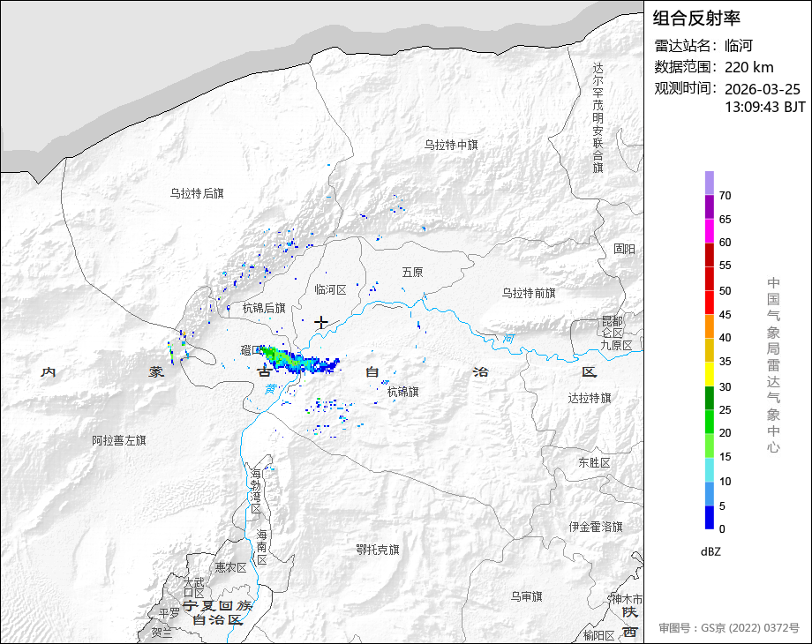Image resolution: width=812 pixels, height=644 pixels.
Task: Click the observation date 2026-03-25
Action: pos(763,89)
